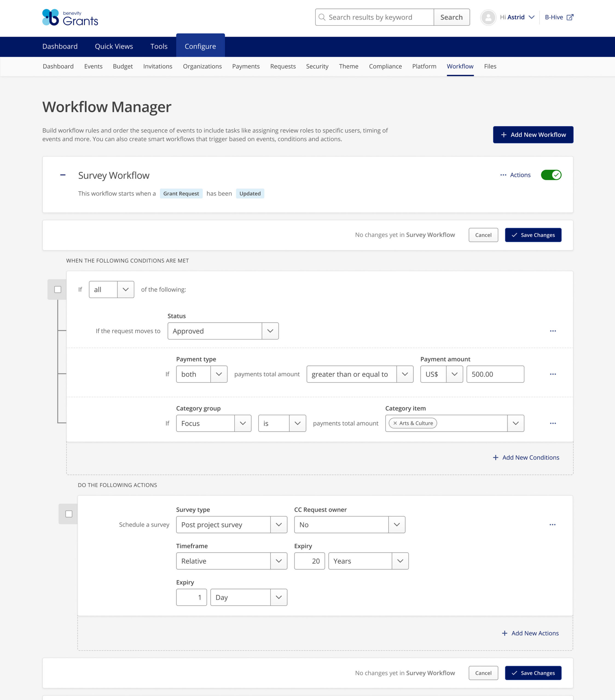Collapse the Survey Workflow with minus icon

click(x=63, y=175)
